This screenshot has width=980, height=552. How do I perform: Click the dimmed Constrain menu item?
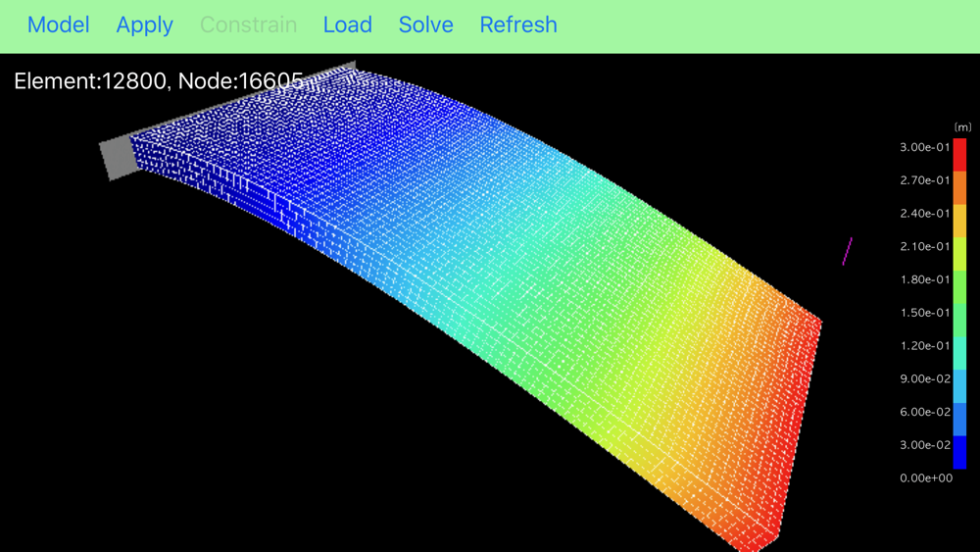248,25
